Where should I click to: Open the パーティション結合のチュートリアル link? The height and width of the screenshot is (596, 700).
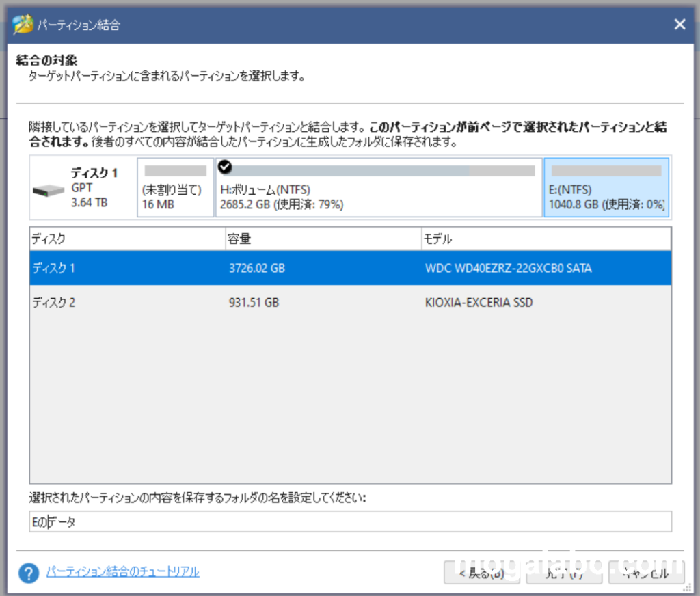click(123, 571)
